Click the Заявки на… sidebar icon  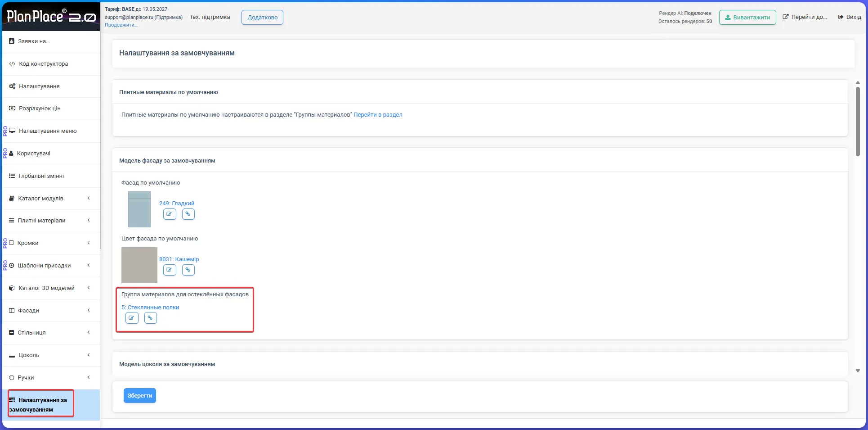pos(12,41)
